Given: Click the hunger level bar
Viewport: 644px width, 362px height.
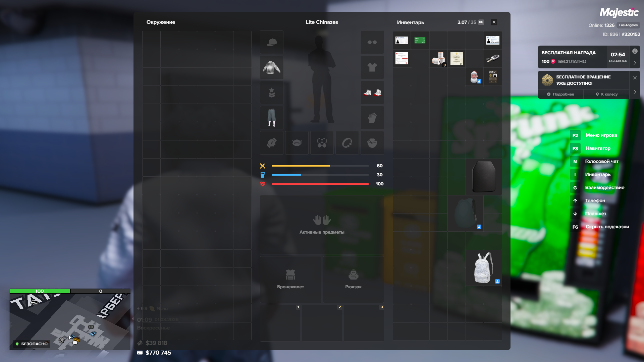Looking at the screenshot, I should [320, 166].
